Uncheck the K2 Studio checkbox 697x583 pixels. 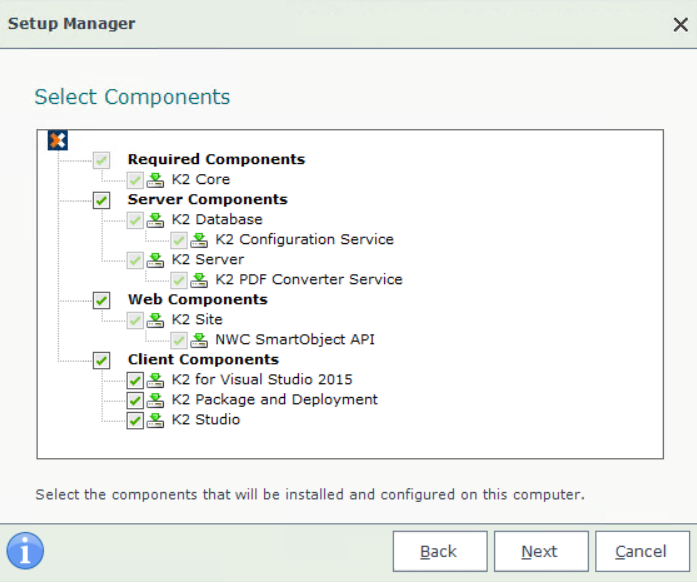[135, 420]
